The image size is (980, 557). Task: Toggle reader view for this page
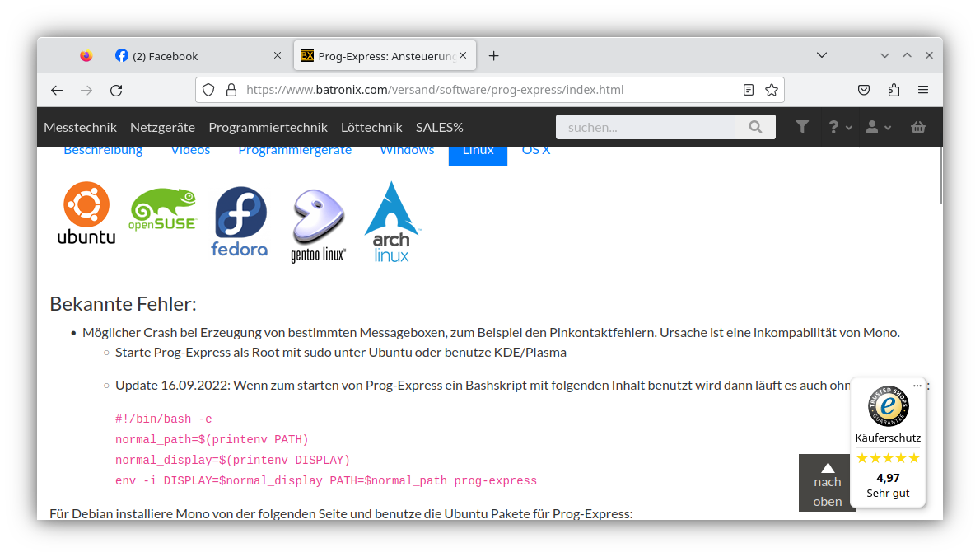749,90
